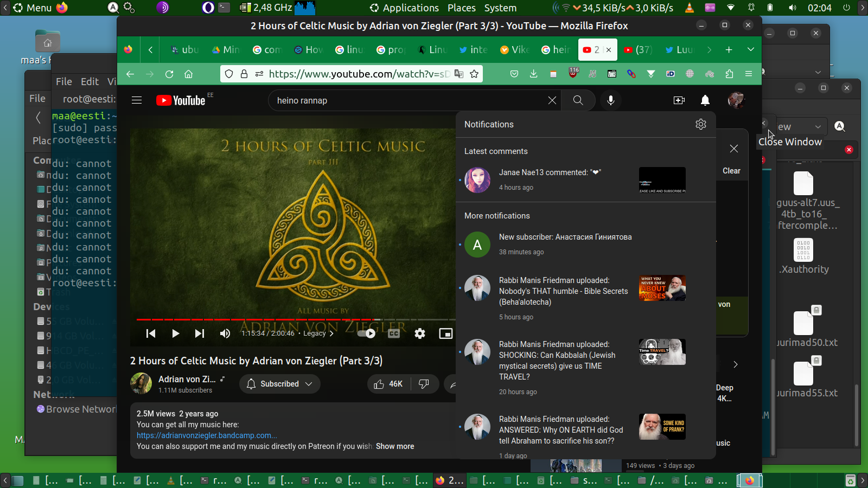Switch to the 'Vike' browser tab
Image resolution: width=868 pixels, height=488 pixels.
point(514,50)
